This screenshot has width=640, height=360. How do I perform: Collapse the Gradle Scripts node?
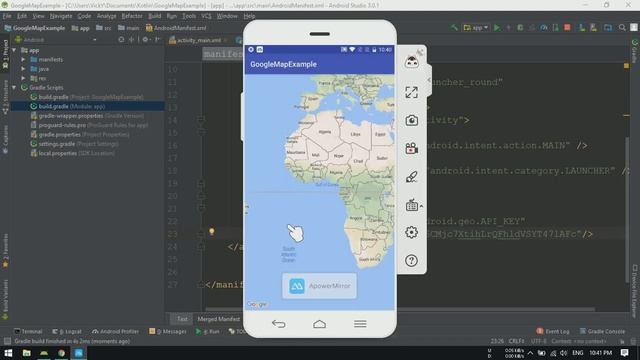(x=14, y=88)
